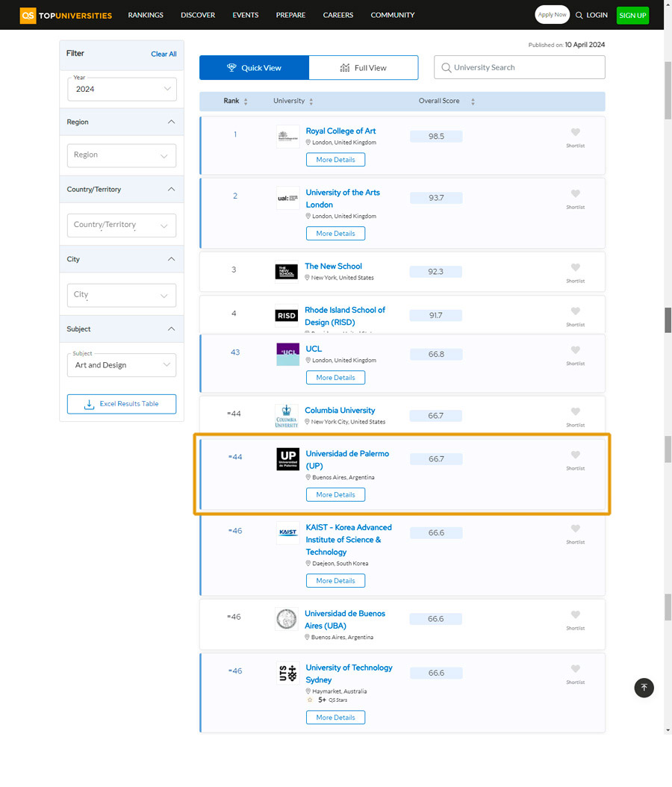Open Royal College of Art logo thumbnail

[288, 137]
